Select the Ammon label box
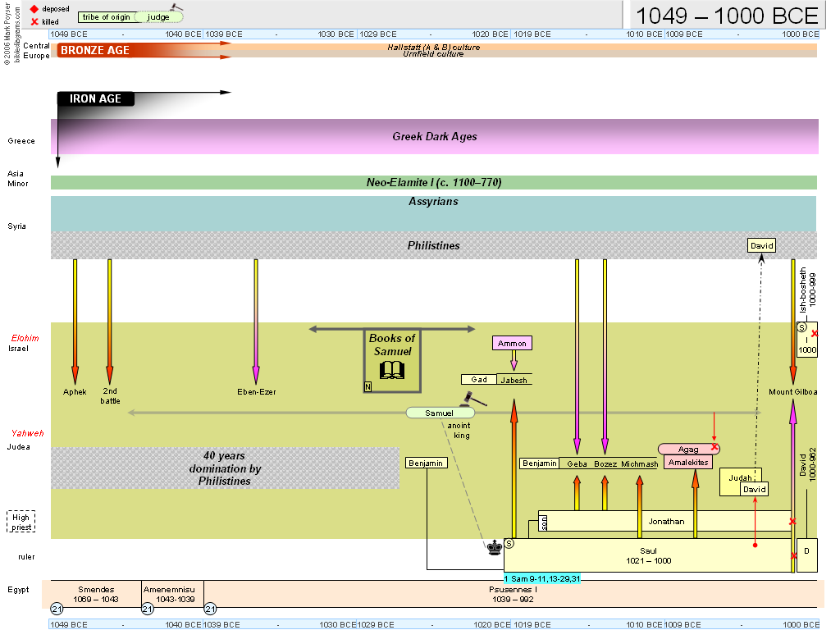This screenshot has height=630, width=840. click(x=512, y=343)
